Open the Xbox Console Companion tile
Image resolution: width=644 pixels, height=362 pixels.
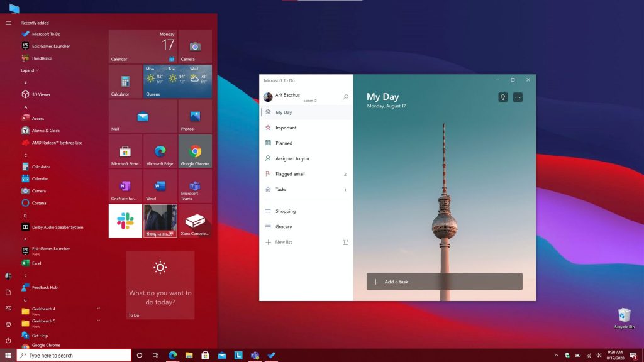[x=195, y=221]
